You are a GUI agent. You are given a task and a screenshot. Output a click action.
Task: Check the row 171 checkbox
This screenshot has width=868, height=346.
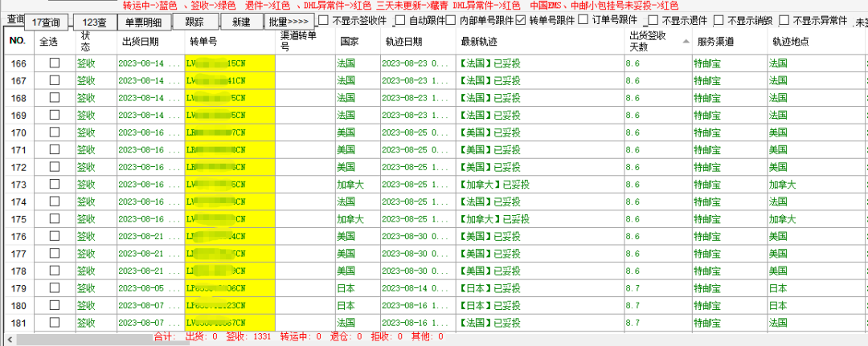(55, 149)
